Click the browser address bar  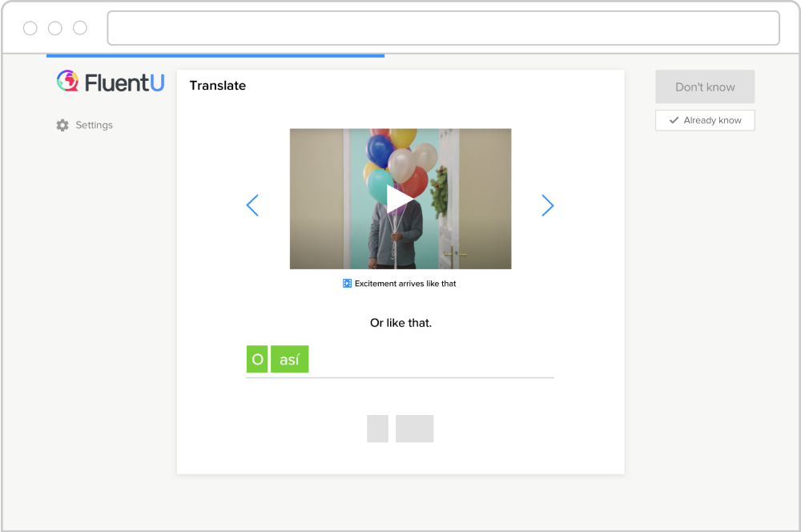pyautogui.click(x=443, y=28)
